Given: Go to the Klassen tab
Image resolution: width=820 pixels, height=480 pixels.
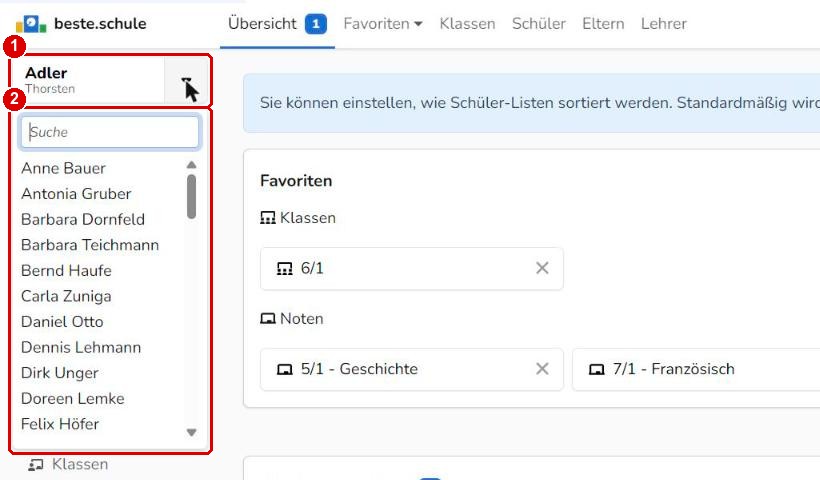Looking at the screenshot, I should pos(467,24).
